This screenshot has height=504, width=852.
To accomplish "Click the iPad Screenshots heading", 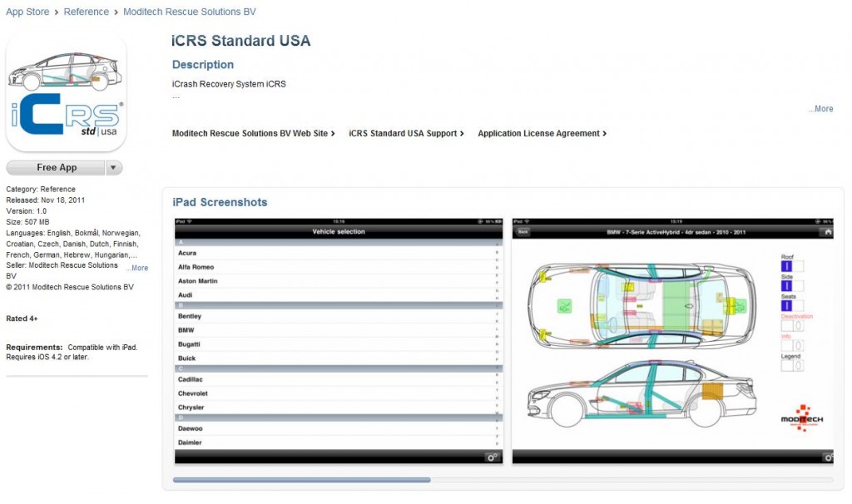I will click(x=220, y=202).
